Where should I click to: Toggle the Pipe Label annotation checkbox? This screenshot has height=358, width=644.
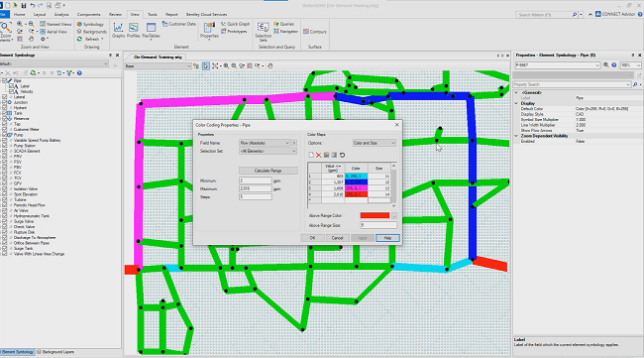tap(11, 86)
